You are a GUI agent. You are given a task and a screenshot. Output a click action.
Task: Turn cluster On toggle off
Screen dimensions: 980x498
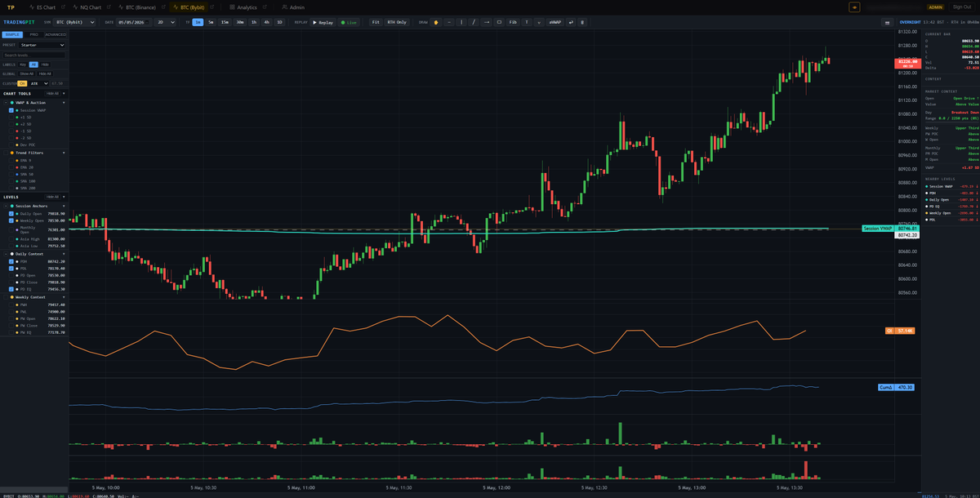pyautogui.click(x=22, y=83)
